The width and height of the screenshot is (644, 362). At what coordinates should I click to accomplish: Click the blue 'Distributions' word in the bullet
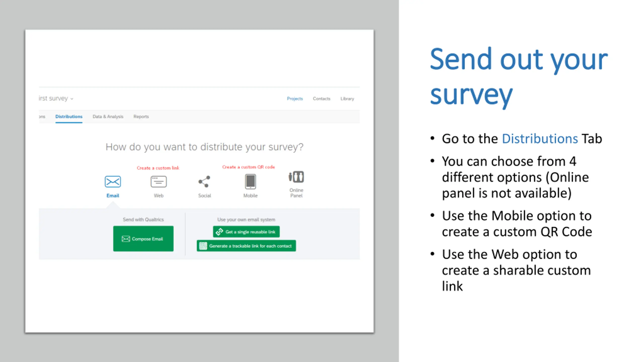click(540, 139)
